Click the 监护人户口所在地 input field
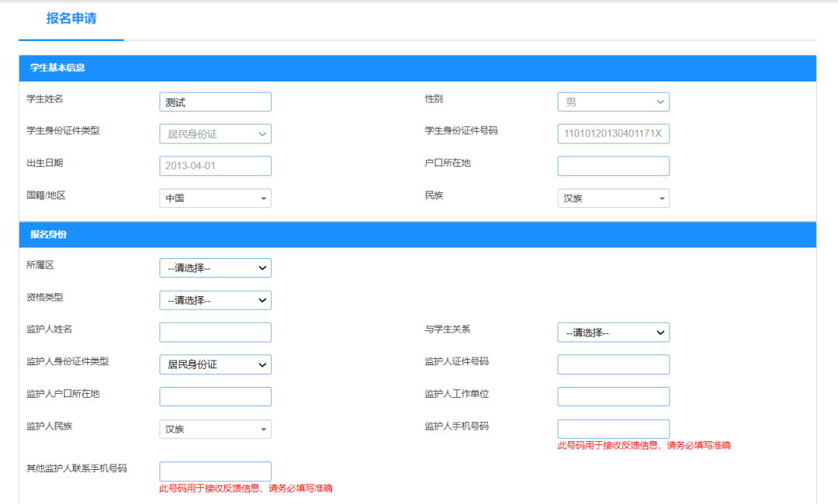This screenshot has height=504, width=838. pos(215,396)
